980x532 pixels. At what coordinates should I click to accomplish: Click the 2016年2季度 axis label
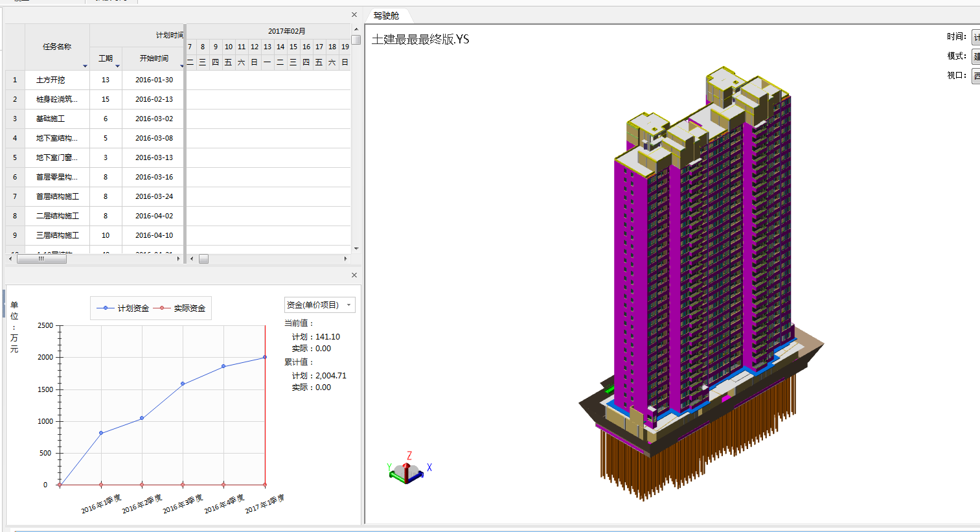[x=142, y=504]
